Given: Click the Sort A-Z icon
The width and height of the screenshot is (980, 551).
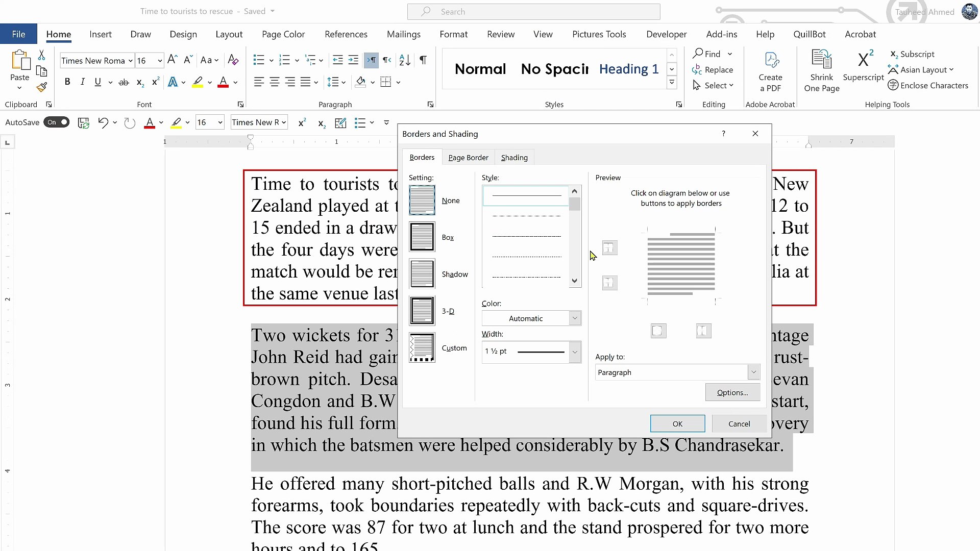Looking at the screenshot, I should coord(405,60).
